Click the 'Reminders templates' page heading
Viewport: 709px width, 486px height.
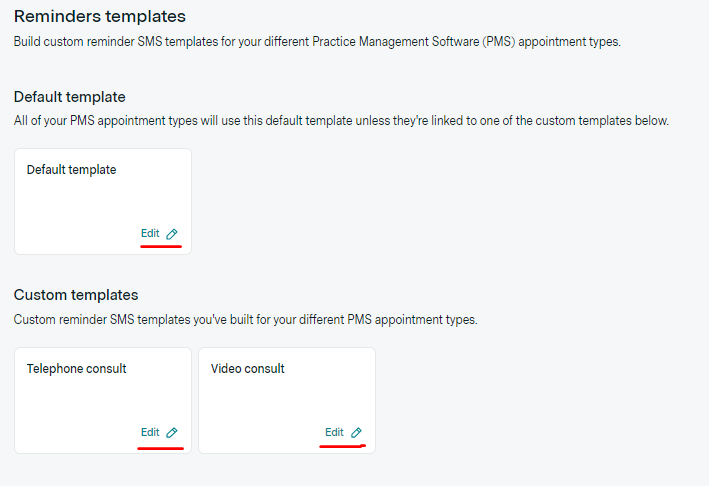100,17
